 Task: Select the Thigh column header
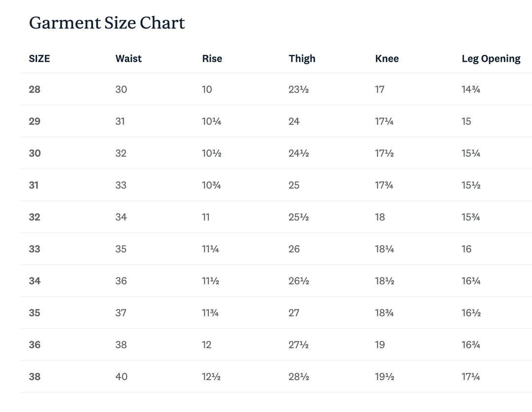[x=302, y=59]
